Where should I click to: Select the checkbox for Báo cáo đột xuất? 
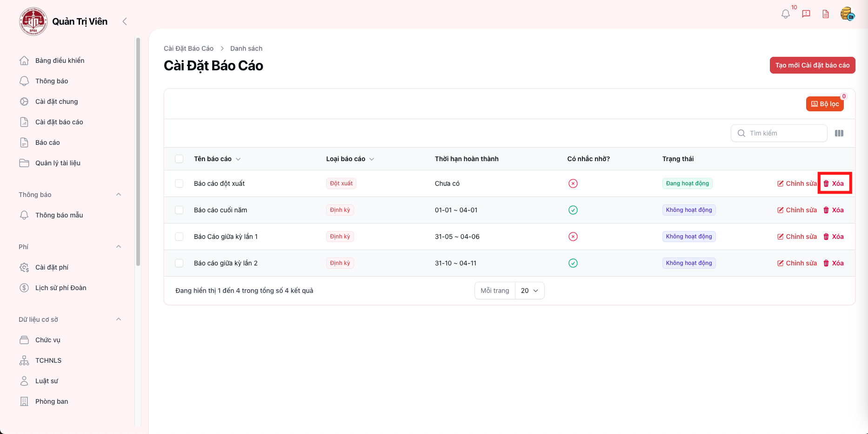coord(179,183)
